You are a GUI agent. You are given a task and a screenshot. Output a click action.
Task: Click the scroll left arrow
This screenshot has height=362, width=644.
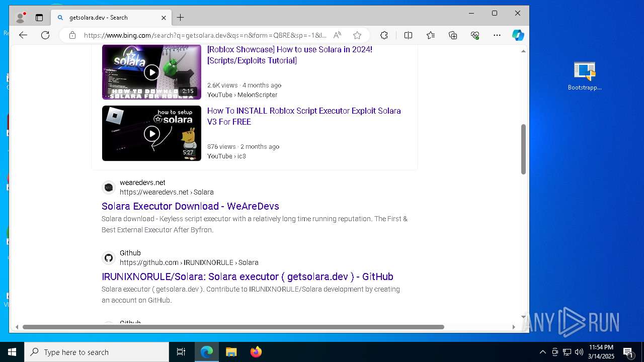click(17, 327)
